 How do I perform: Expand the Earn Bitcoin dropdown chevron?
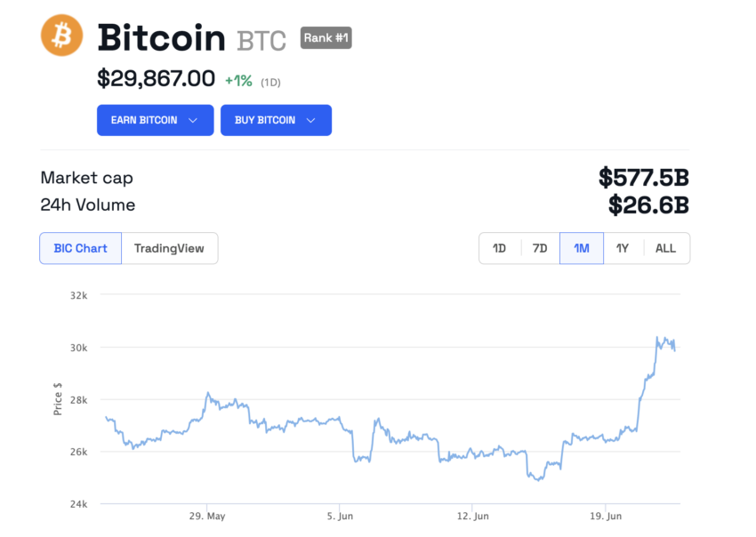[193, 120]
